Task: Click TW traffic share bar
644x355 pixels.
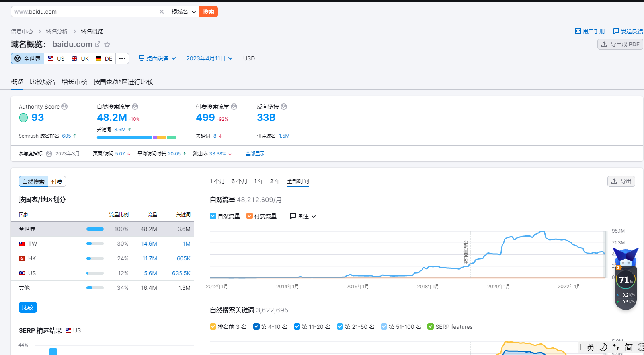Action: 95,244
